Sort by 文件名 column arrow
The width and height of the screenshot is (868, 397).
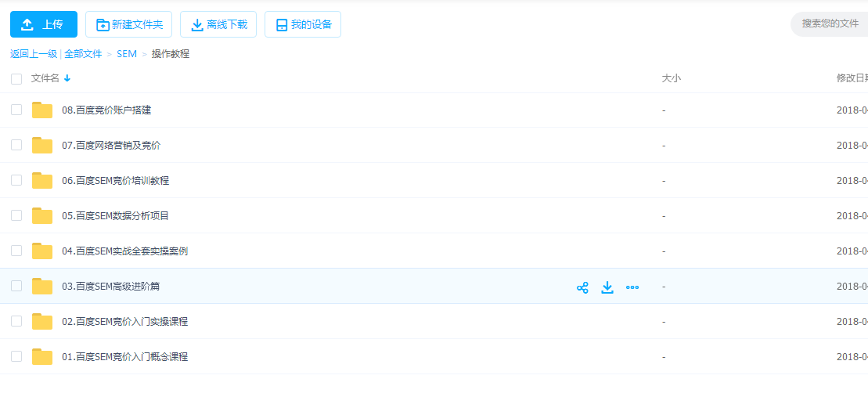point(67,78)
